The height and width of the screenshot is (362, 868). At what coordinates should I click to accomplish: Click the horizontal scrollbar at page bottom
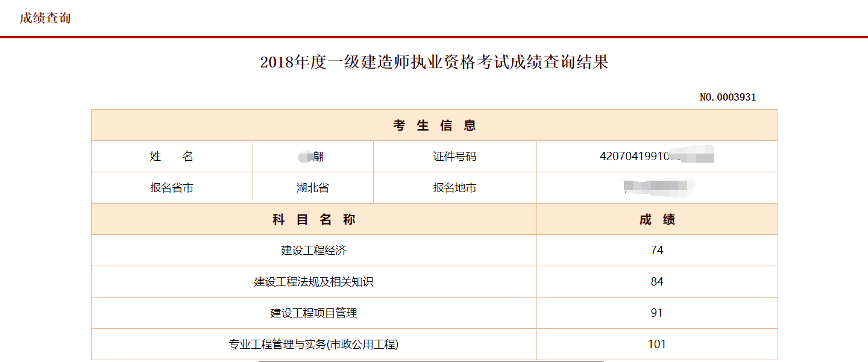click(431, 361)
